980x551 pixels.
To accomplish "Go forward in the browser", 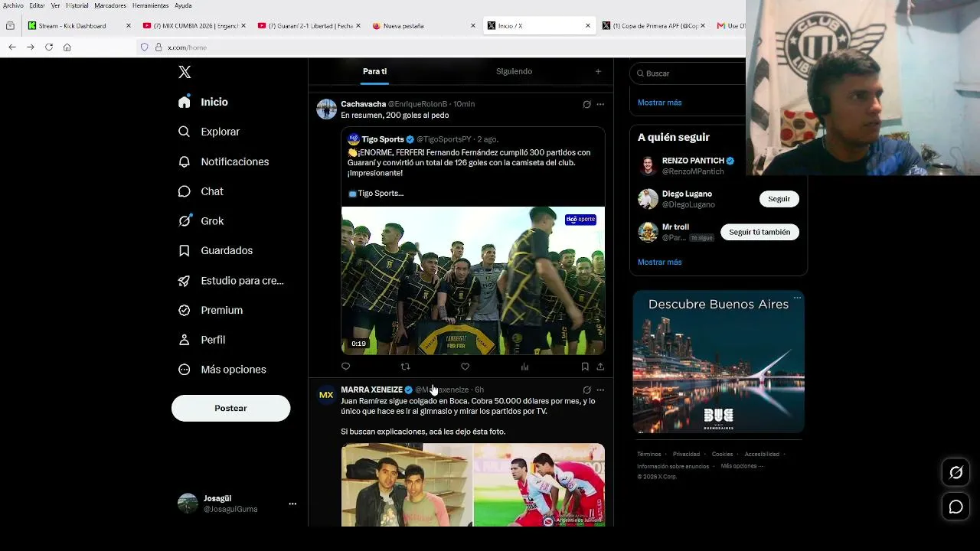I will pyautogui.click(x=31, y=47).
